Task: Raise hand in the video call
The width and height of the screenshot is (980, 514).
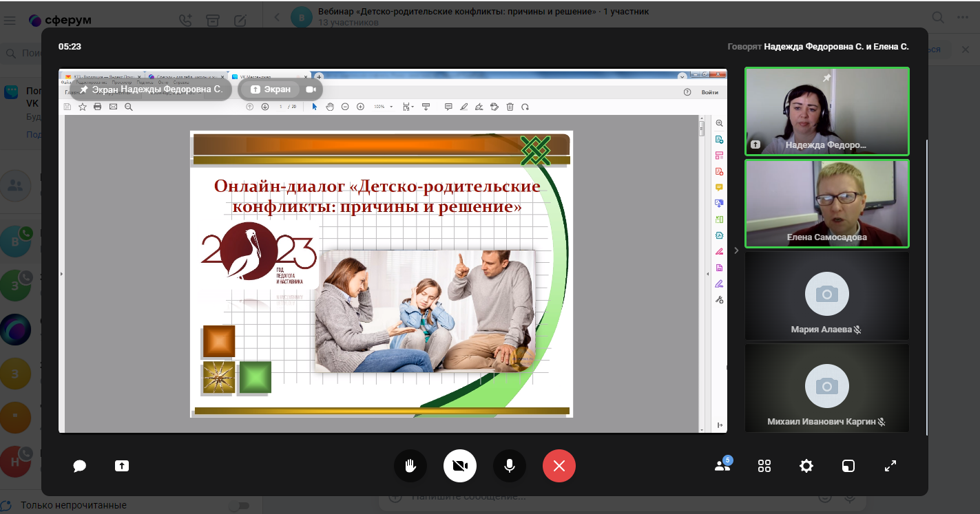Action: tap(410, 466)
